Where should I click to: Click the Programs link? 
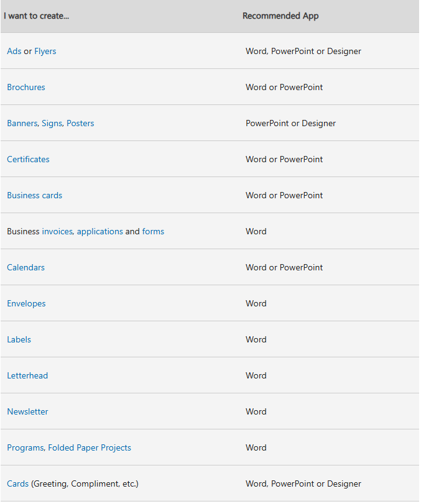(25, 447)
